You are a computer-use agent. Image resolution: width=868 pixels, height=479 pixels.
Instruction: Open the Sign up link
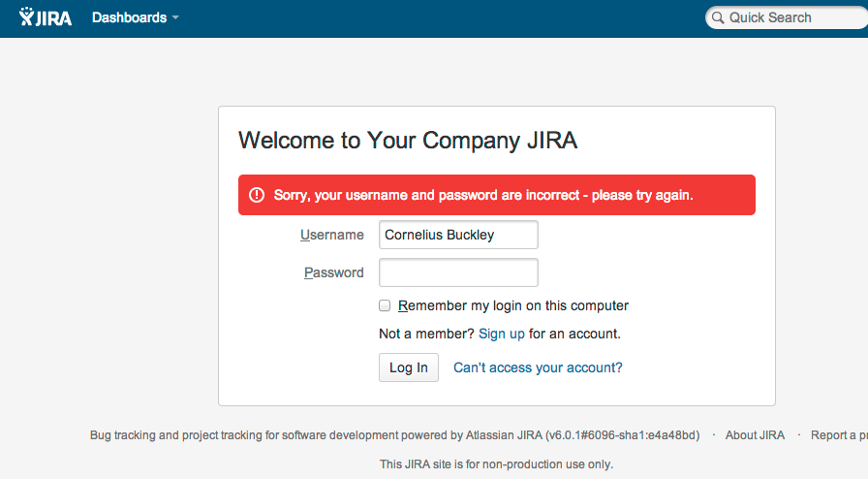[x=502, y=334]
